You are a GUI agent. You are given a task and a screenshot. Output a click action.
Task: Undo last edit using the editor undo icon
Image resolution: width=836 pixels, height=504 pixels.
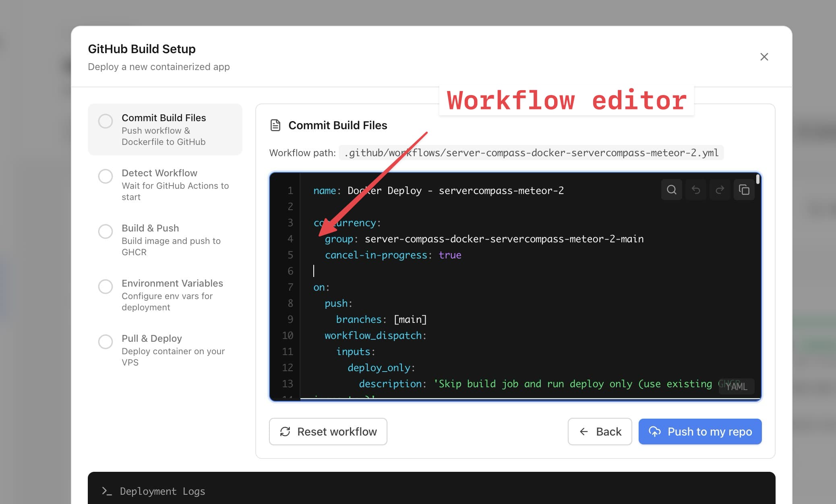(695, 190)
